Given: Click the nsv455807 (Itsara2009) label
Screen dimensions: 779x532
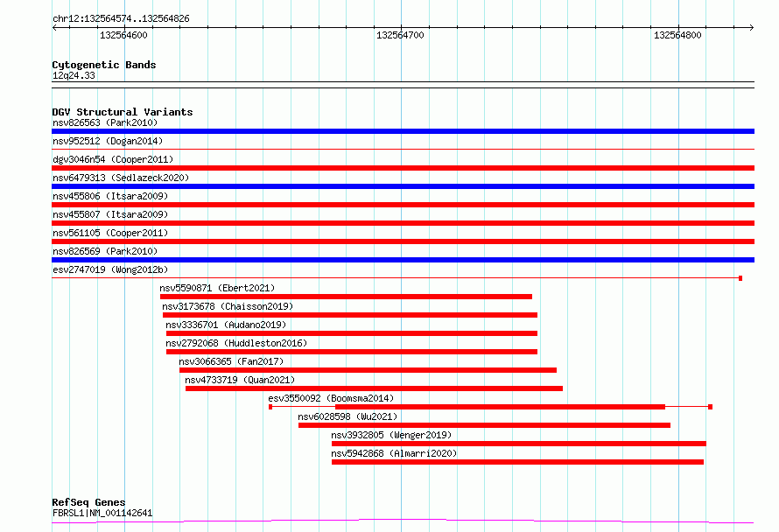Looking at the screenshot, I should tap(110, 214).
